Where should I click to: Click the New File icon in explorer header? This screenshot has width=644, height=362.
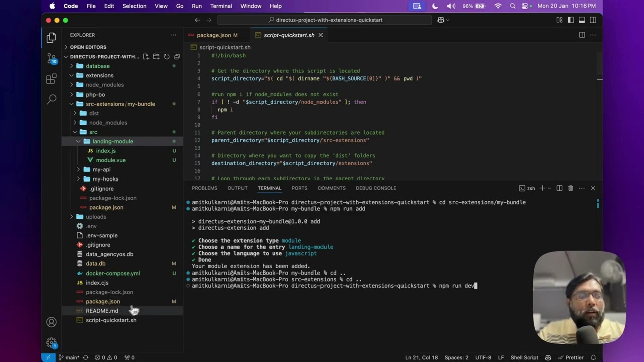coord(146,57)
